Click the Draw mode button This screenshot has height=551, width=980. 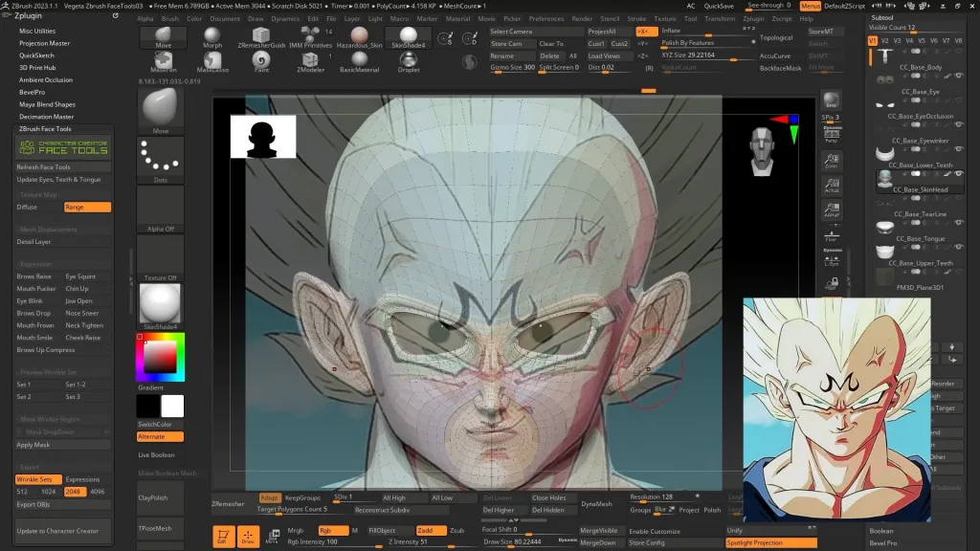click(x=248, y=537)
